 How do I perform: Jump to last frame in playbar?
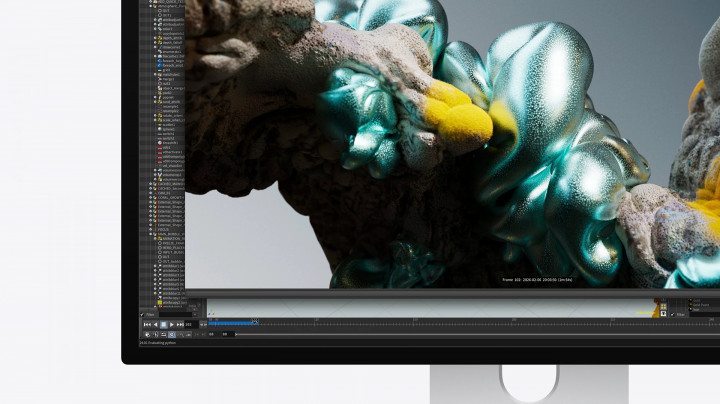[x=180, y=325]
